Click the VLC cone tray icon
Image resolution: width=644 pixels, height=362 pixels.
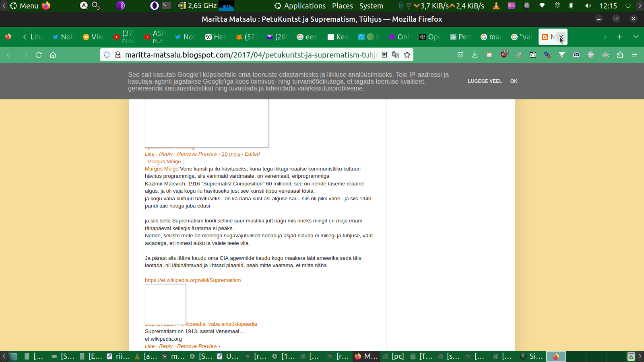click(x=496, y=6)
